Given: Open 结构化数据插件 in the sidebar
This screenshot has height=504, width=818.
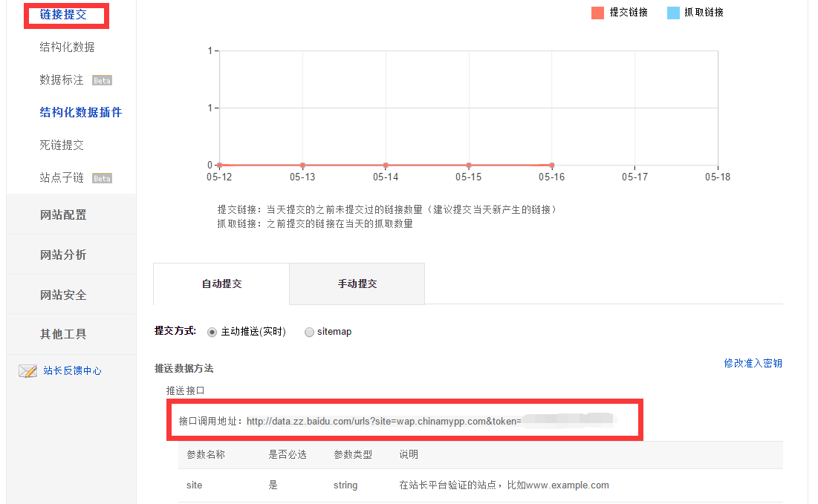Looking at the screenshot, I should tap(81, 112).
